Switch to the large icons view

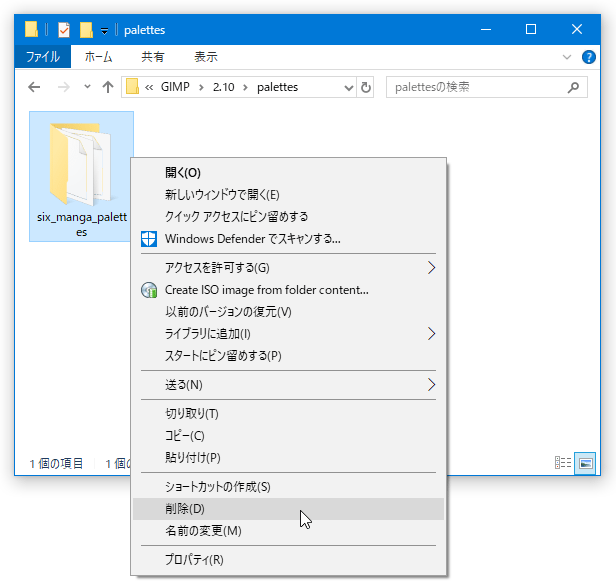[x=585, y=463]
